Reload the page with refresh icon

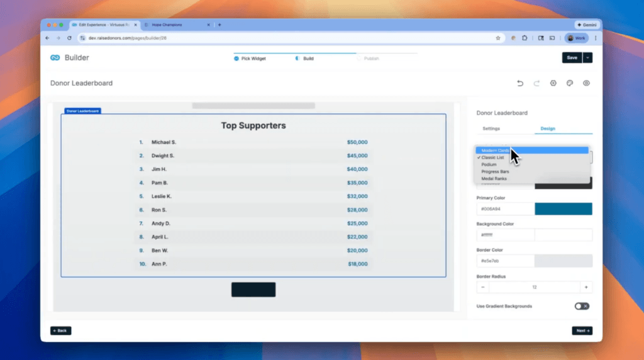[69, 38]
